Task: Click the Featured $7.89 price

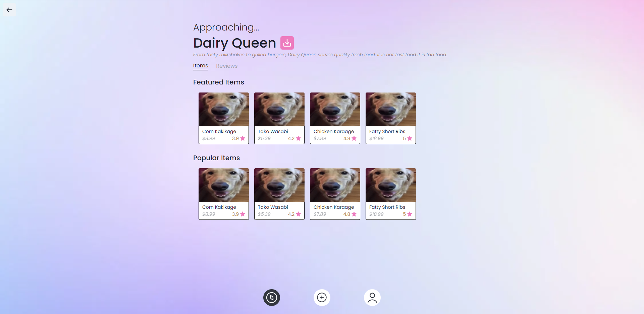Action: pos(320,138)
